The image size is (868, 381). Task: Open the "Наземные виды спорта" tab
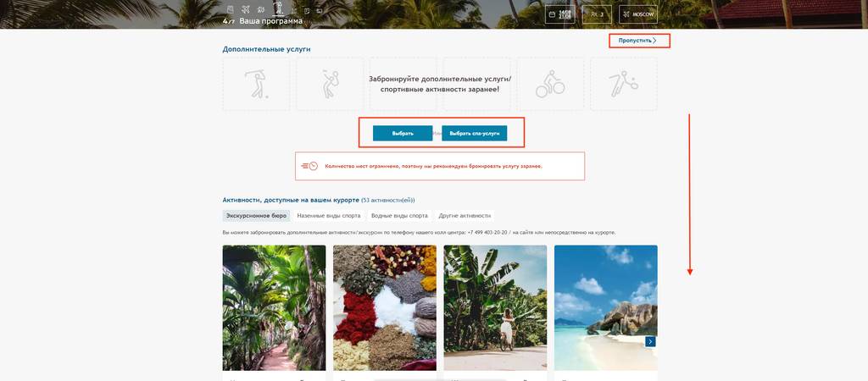pyautogui.click(x=329, y=216)
